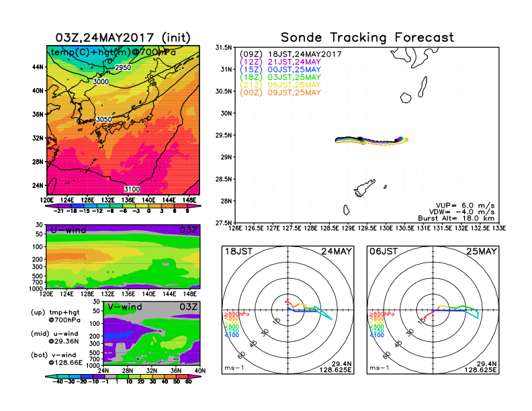This screenshot has width=532, height=411.
Task: Select the "temp(C)+hgt(m)@700hPa" map label
Action: coord(114,52)
